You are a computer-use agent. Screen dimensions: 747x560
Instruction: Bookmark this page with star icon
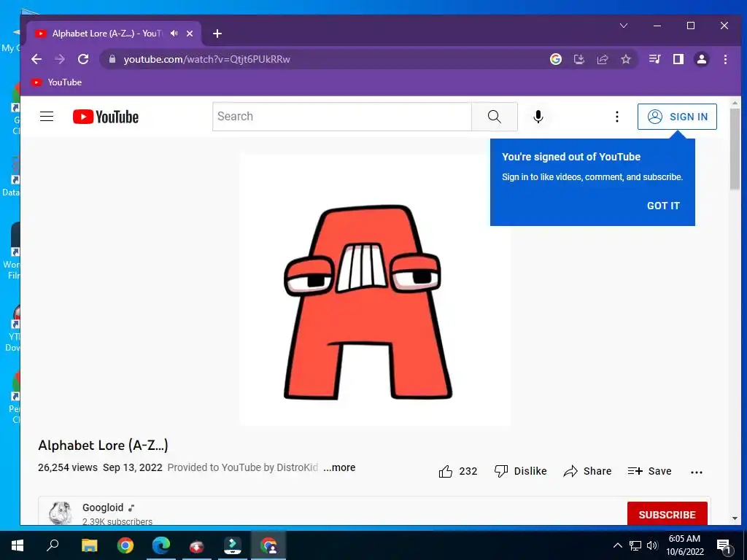click(626, 59)
